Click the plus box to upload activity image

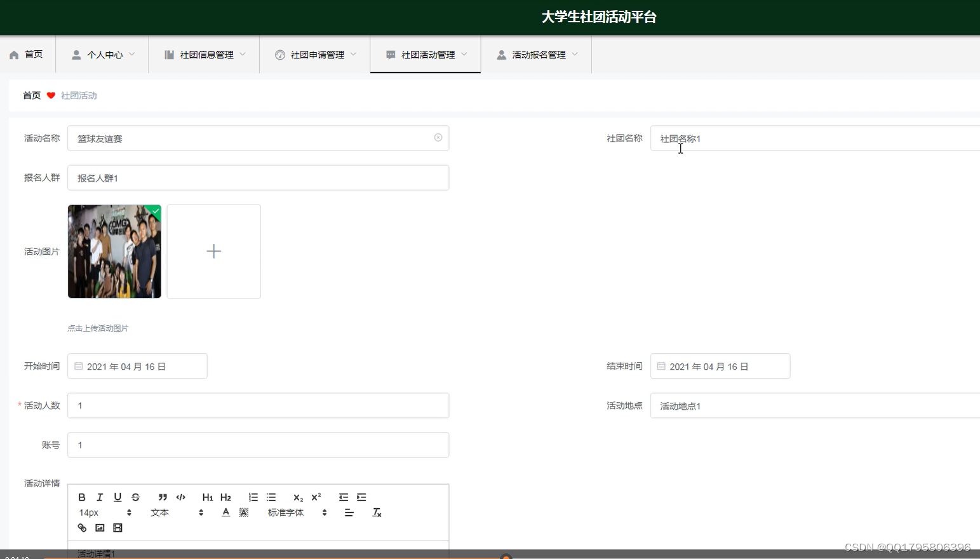pyautogui.click(x=214, y=252)
